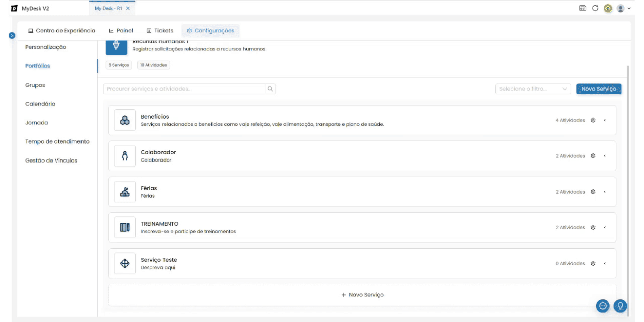Screen dimensions: 644x322
Task: Open the chat bubble icon at bottom right
Action: click(x=603, y=306)
